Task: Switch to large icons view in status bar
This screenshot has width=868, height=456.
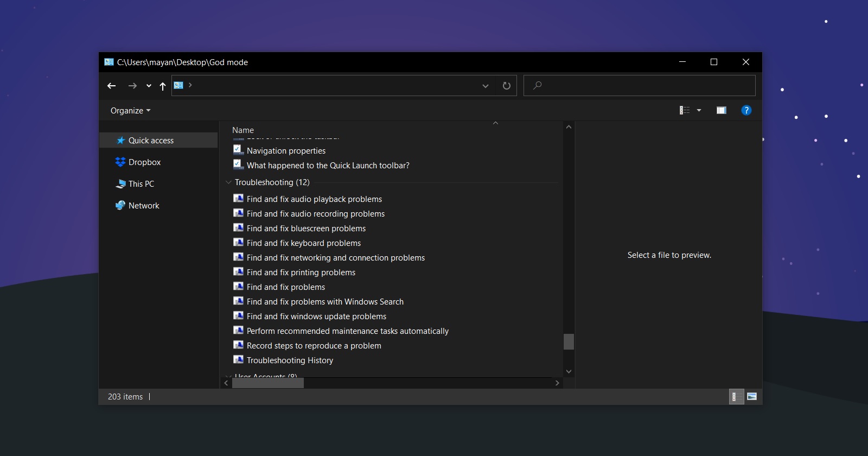Action: coord(752,396)
